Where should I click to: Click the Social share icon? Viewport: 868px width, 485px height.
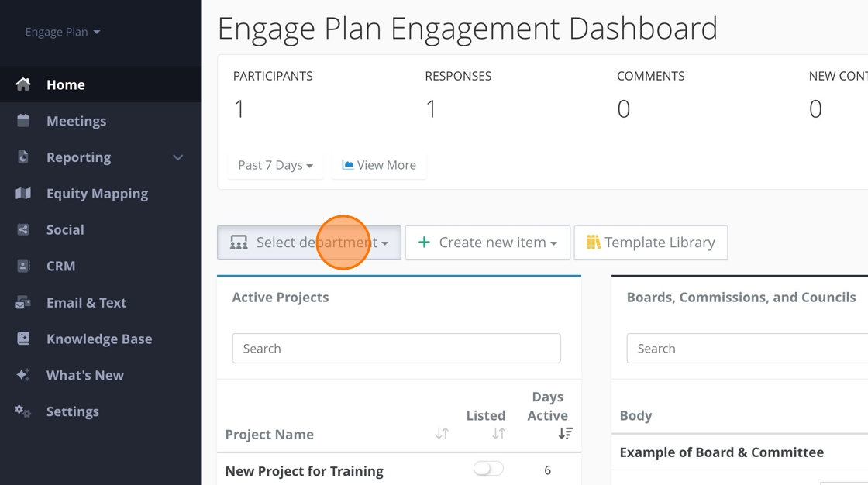tap(23, 230)
